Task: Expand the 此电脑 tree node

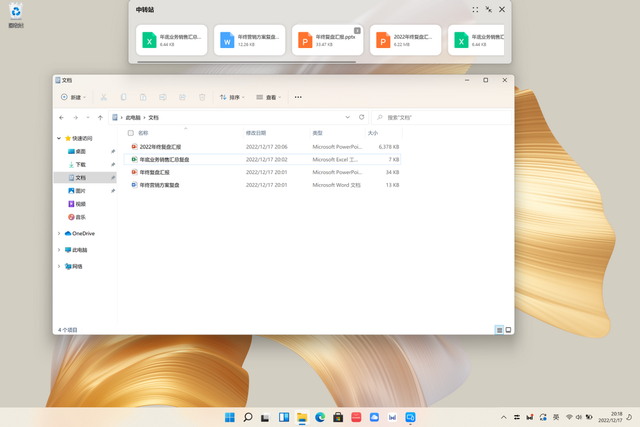Action: coord(59,250)
